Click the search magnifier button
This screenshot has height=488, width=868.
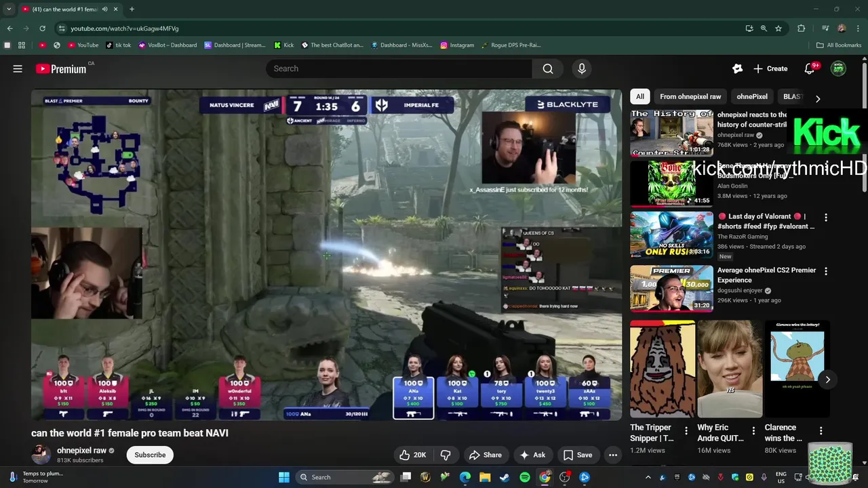tap(548, 68)
